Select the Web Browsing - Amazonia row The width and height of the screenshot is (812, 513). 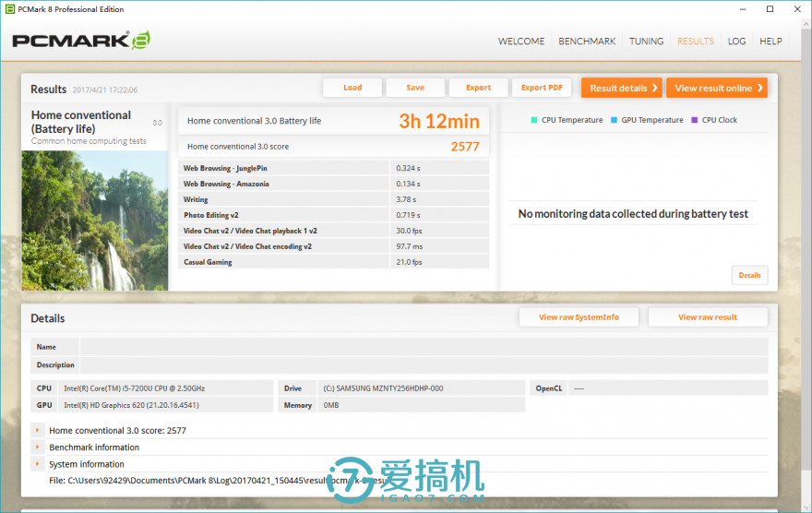(333, 184)
